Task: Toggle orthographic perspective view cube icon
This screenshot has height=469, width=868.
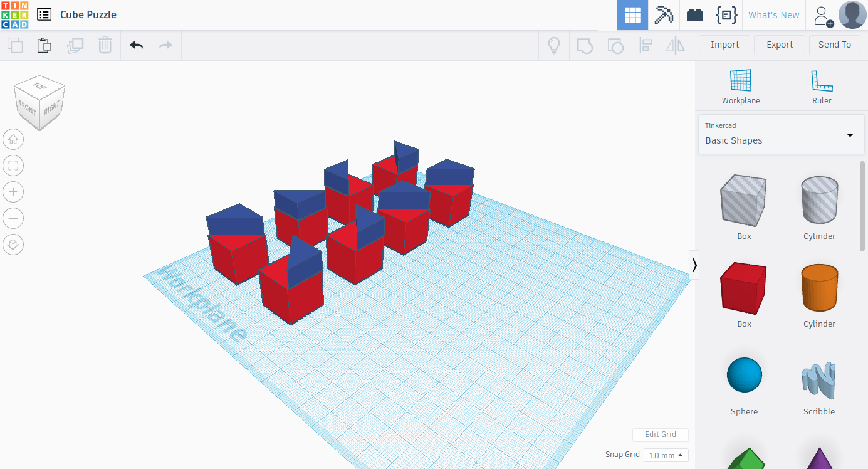Action: point(13,245)
